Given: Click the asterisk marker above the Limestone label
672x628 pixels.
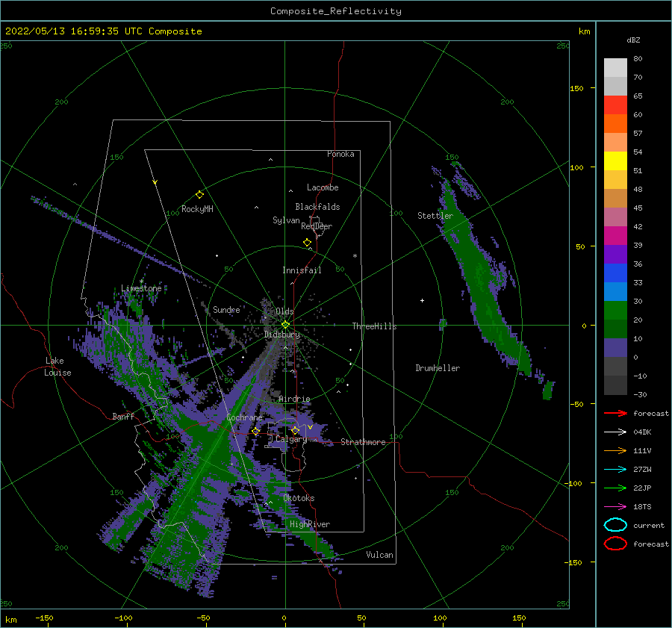Looking at the screenshot, I should tap(141, 282).
